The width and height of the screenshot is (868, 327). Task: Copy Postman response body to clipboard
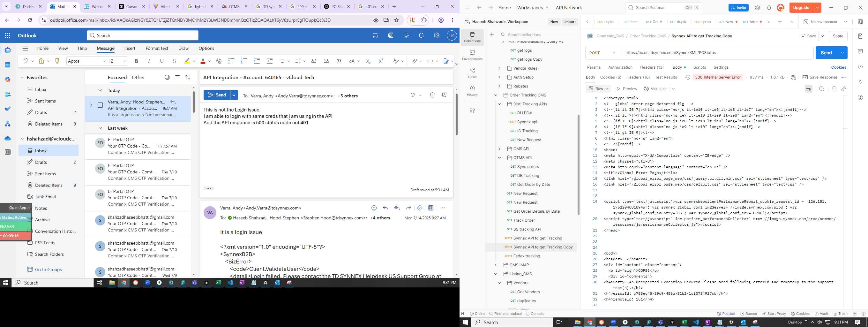point(834,89)
